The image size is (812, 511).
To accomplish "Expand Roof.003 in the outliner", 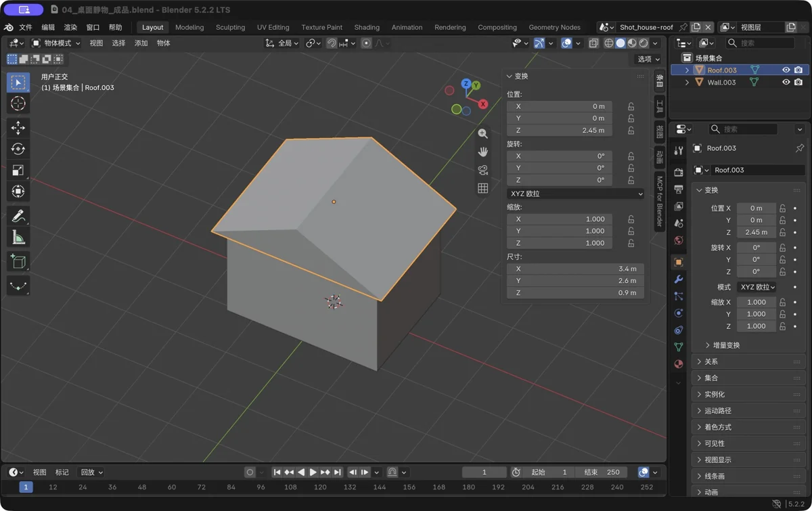I will tap(687, 70).
